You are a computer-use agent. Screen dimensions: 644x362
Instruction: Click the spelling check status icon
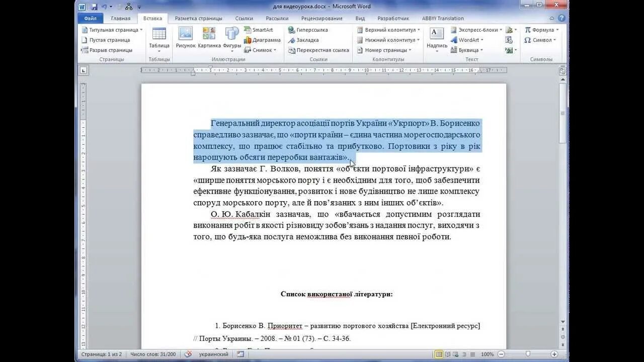188,354
